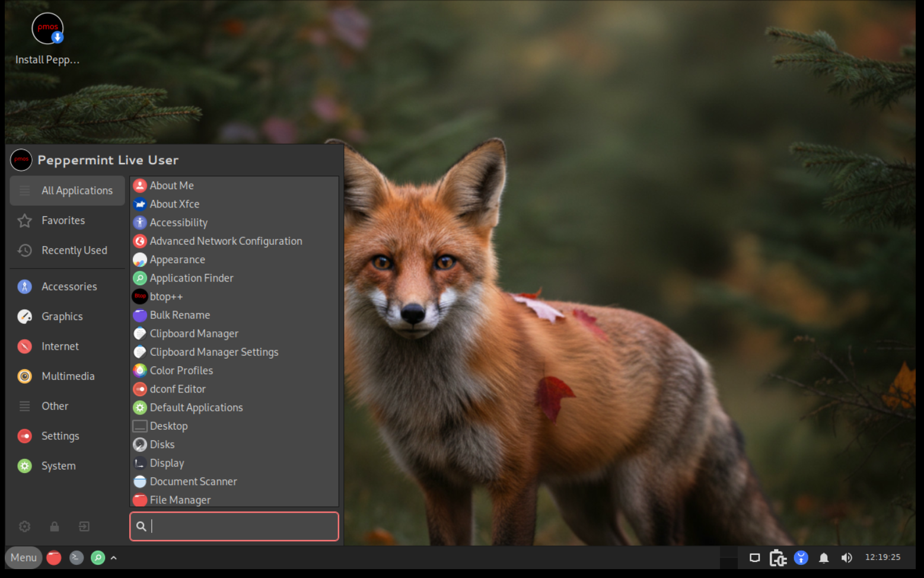Open the menu settings gear icon
Viewport: 924px width, 578px height.
[25, 526]
